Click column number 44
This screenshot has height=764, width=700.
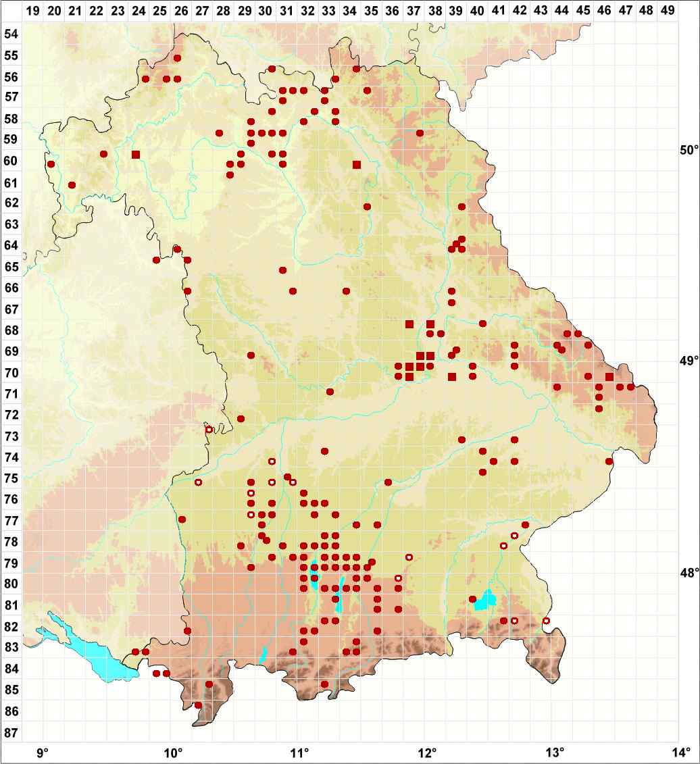(x=562, y=10)
